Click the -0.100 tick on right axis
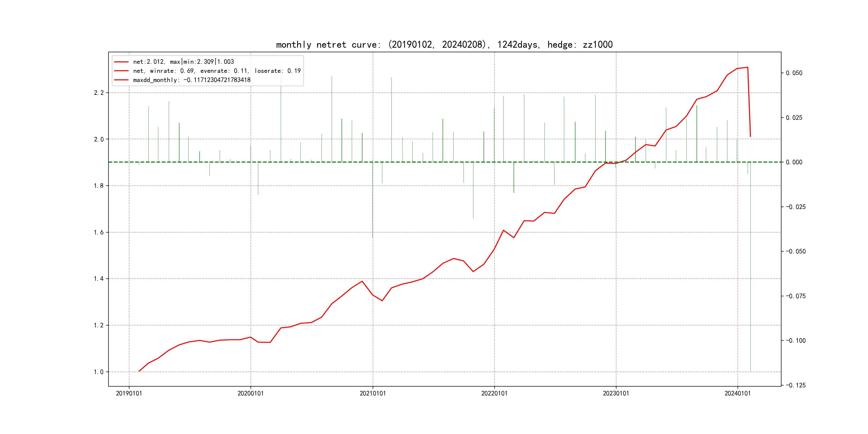This screenshot has width=868, height=434. 796,341
